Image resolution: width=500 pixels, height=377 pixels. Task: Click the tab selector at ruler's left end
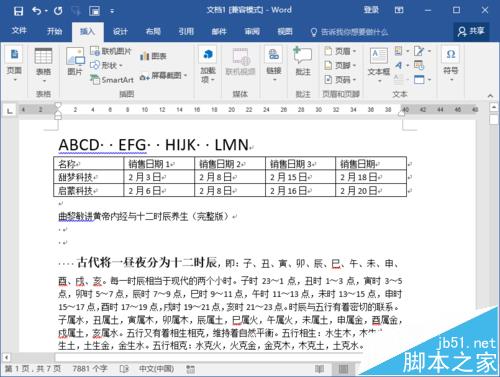click(10, 110)
